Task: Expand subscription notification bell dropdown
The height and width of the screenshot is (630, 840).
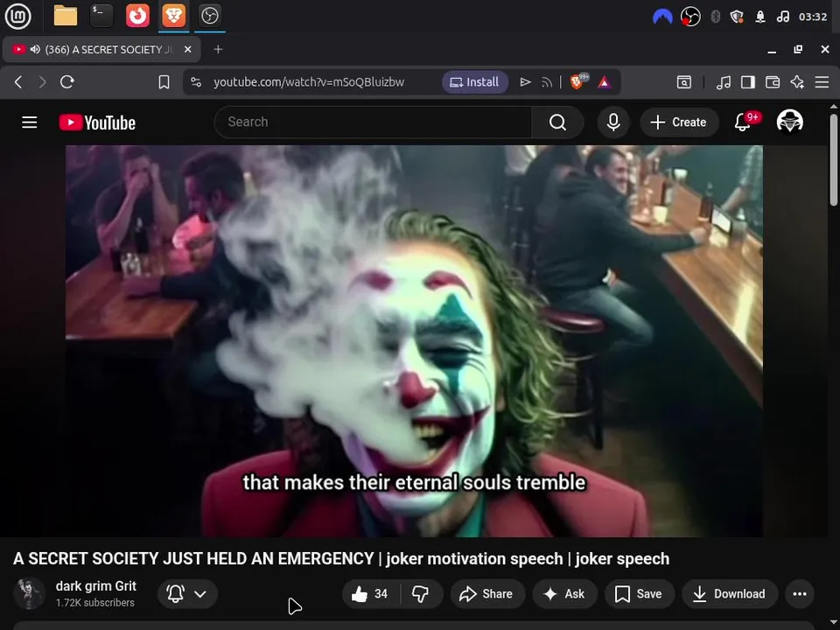Action: [187, 593]
